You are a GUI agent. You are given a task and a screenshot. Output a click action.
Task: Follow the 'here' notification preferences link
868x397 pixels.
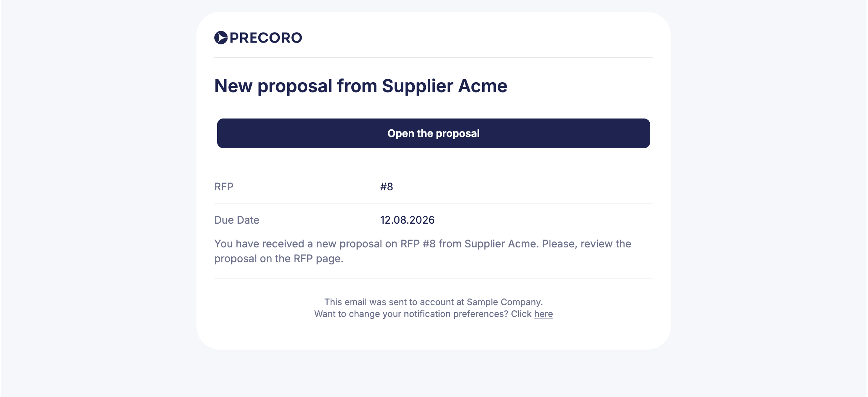[x=543, y=314]
